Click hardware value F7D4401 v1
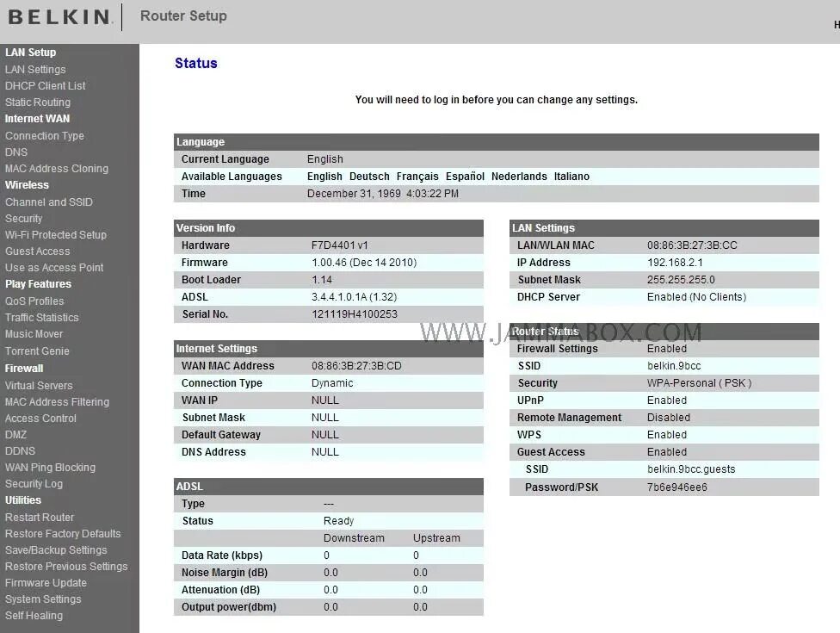The height and width of the screenshot is (633, 840). (x=340, y=245)
